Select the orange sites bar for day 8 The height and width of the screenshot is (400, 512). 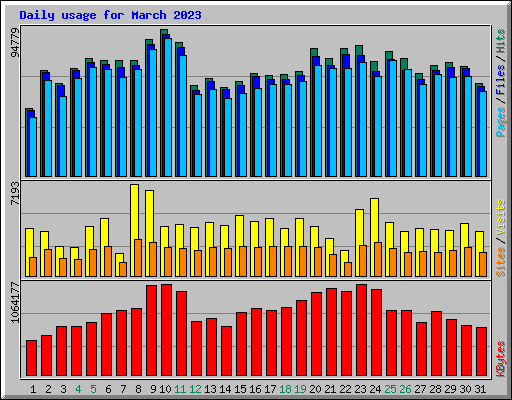[138, 258]
